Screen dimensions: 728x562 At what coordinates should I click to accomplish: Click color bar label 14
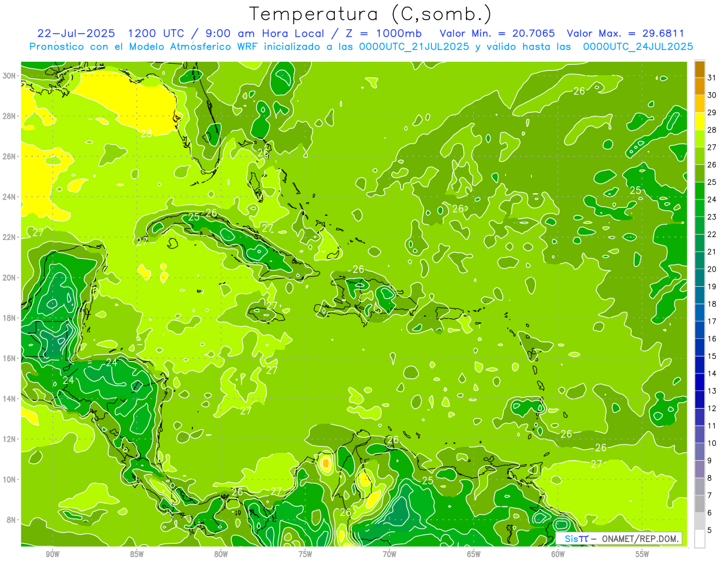click(712, 374)
